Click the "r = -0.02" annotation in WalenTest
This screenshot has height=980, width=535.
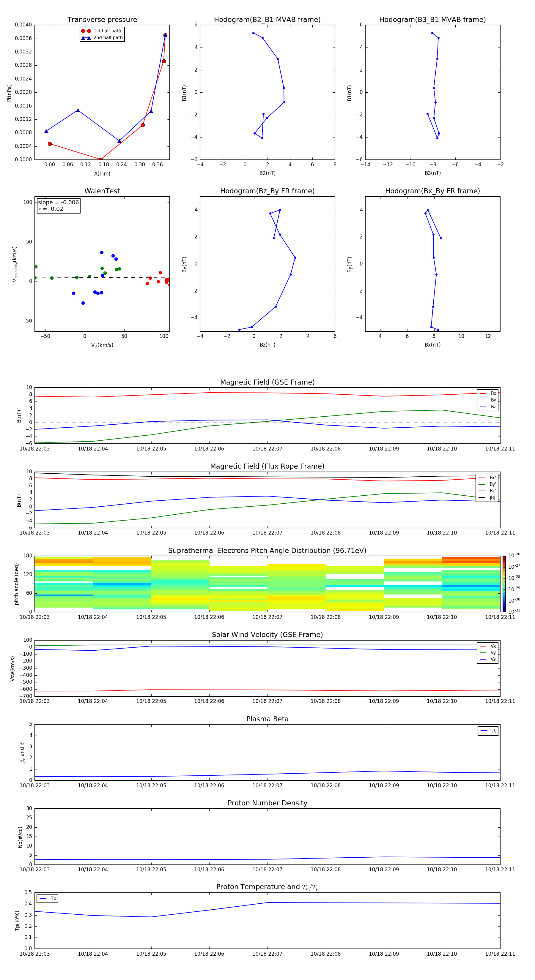coord(51,209)
